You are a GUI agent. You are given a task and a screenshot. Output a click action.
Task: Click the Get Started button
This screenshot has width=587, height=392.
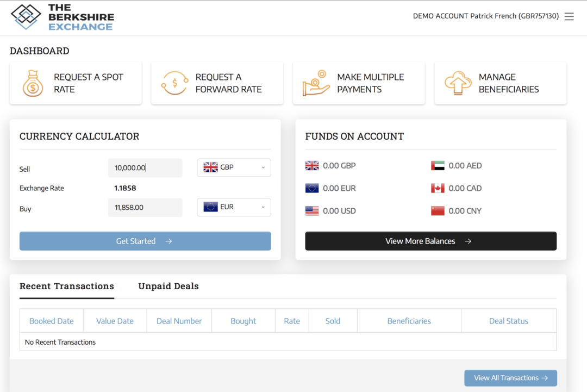coord(145,241)
